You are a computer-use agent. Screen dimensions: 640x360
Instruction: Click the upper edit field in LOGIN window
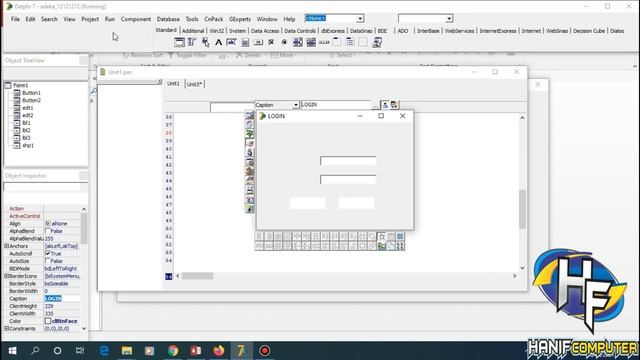tap(348, 161)
